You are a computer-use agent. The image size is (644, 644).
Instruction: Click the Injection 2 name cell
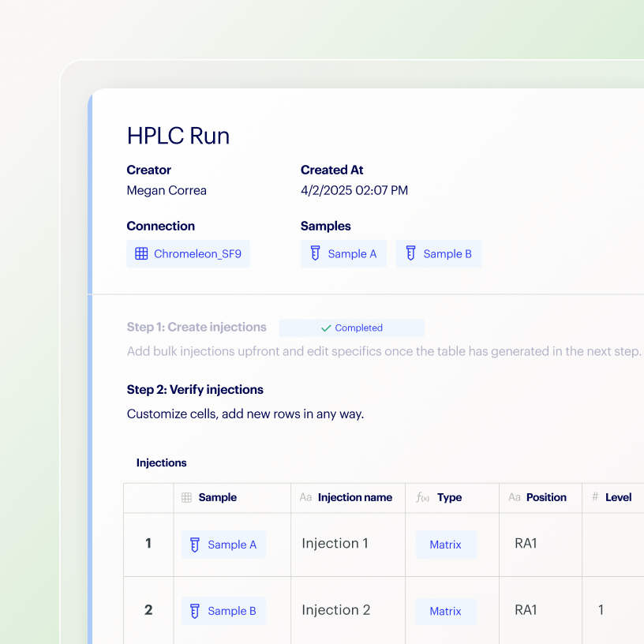click(x=348, y=610)
